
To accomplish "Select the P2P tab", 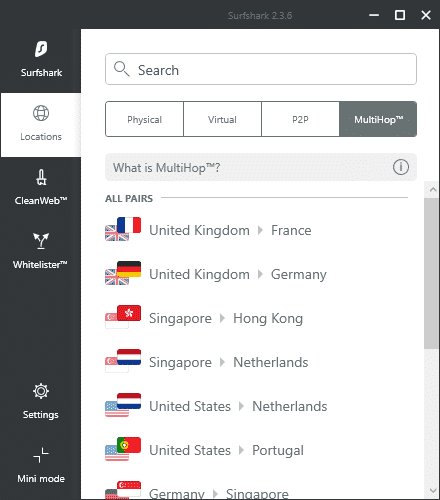I will tap(300, 119).
